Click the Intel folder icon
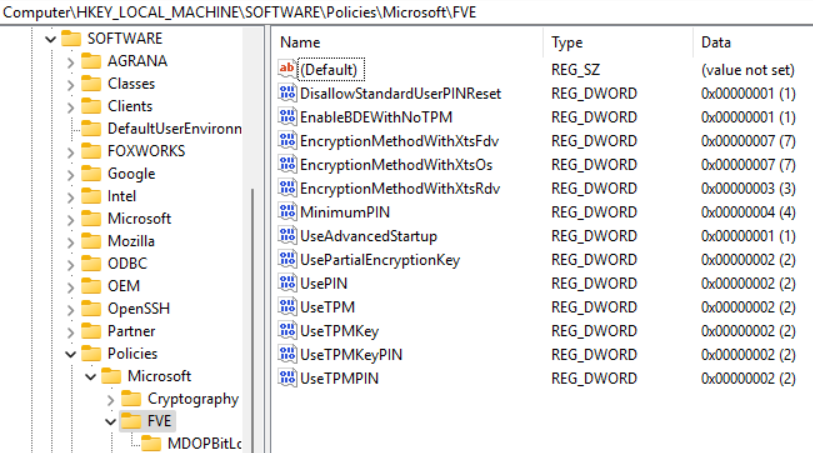Image resolution: width=813 pixels, height=453 pixels. pos(91,196)
